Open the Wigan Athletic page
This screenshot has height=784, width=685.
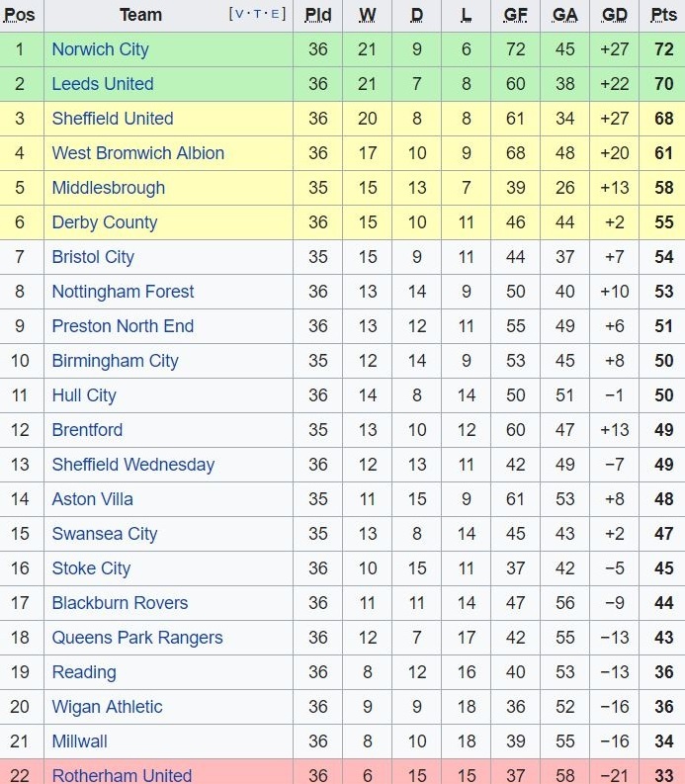coord(107,707)
